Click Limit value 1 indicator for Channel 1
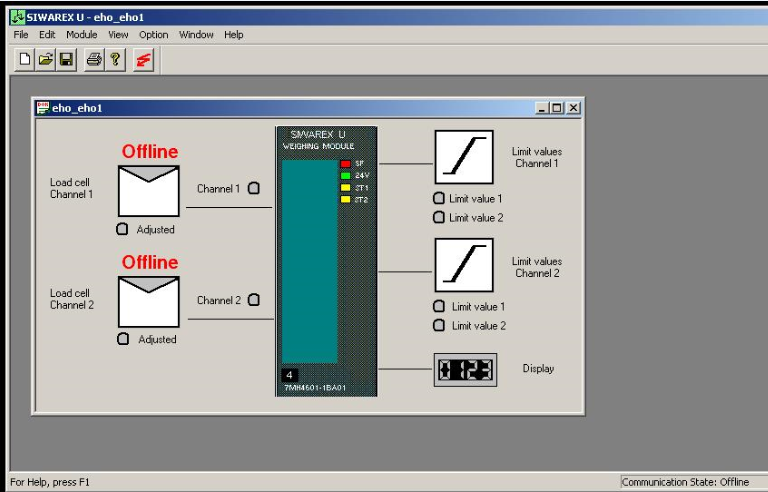 (x=439, y=198)
